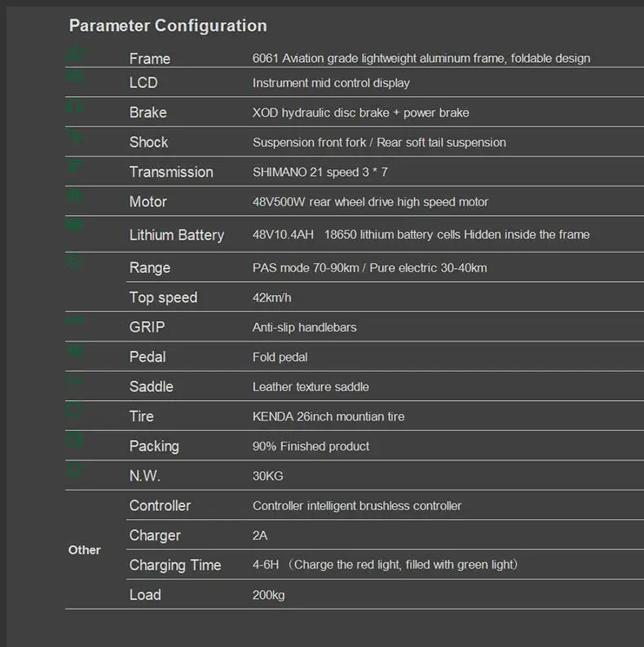
Task: Click the green icon beside Frame
Action: coord(77,54)
